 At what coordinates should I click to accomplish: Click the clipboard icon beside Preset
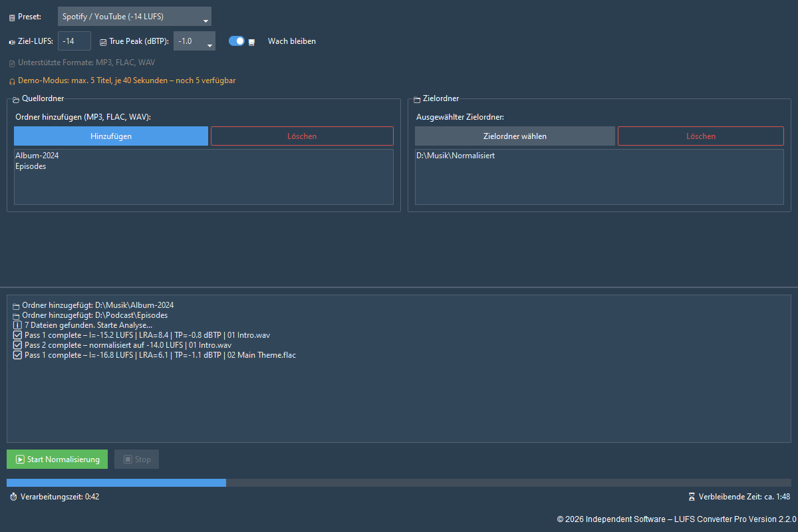[12, 17]
